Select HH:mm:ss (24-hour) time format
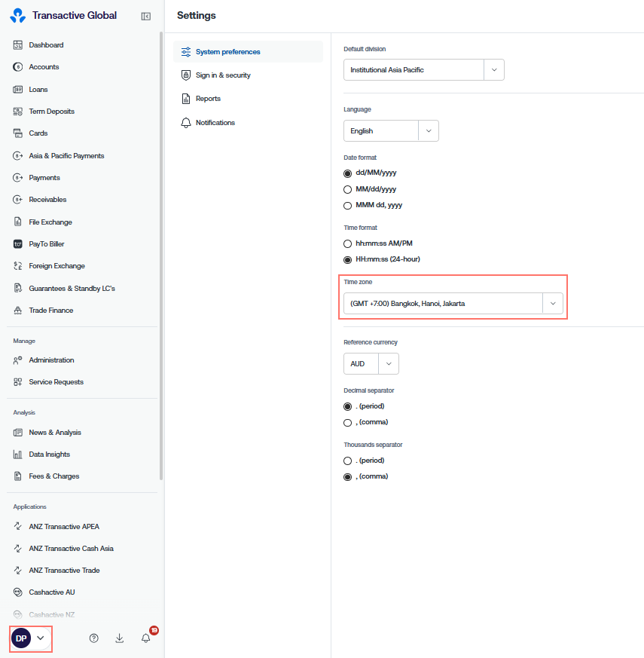This screenshot has width=644, height=658. [x=347, y=260]
